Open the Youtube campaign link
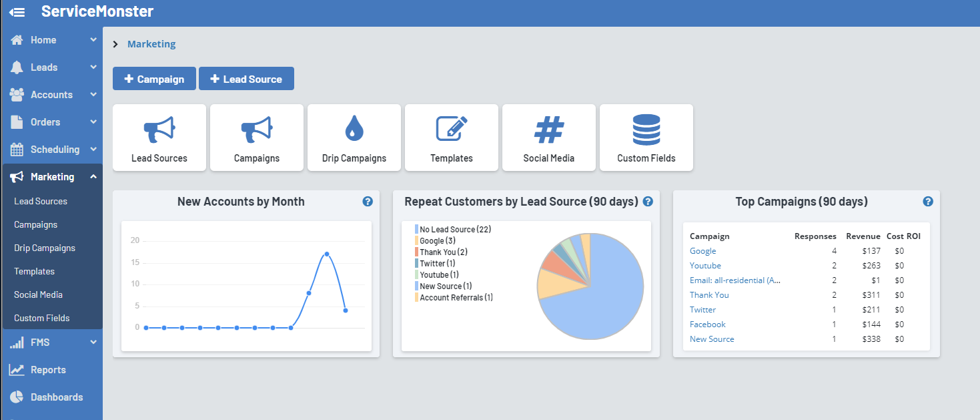Image resolution: width=980 pixels, height=420 pixels. 705,266
